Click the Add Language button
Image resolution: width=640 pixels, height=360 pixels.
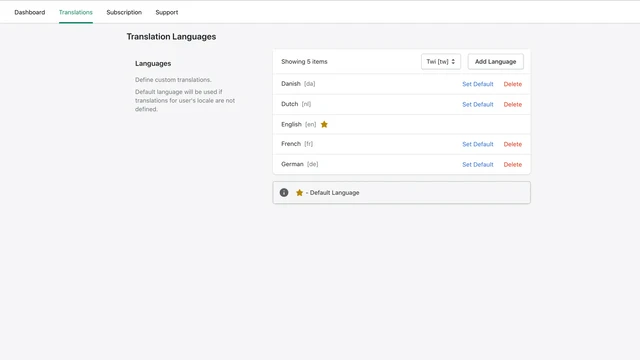click(x=496, y=62)
